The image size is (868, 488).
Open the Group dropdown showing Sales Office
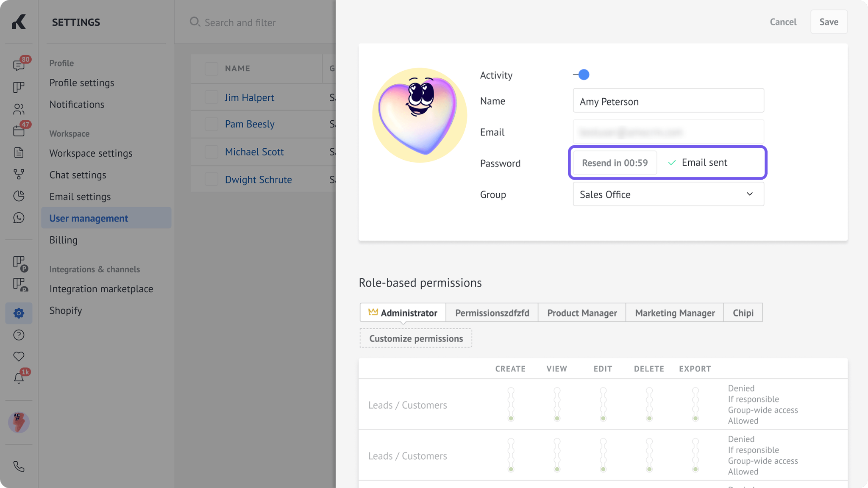click(668, 194)
